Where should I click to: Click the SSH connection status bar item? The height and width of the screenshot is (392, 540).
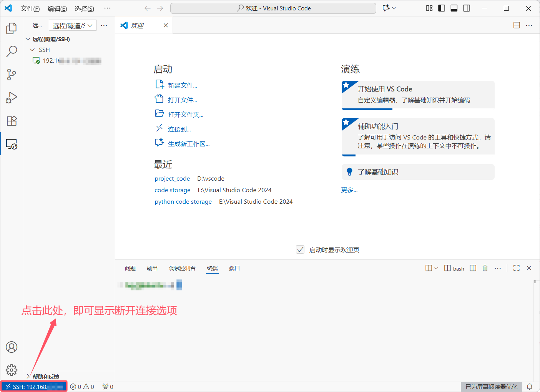33,386
